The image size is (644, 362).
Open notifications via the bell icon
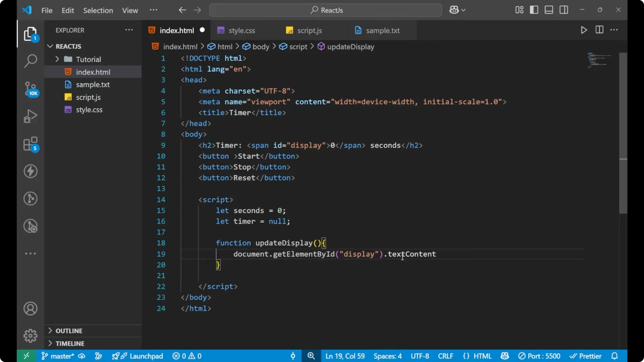[615, 356]
